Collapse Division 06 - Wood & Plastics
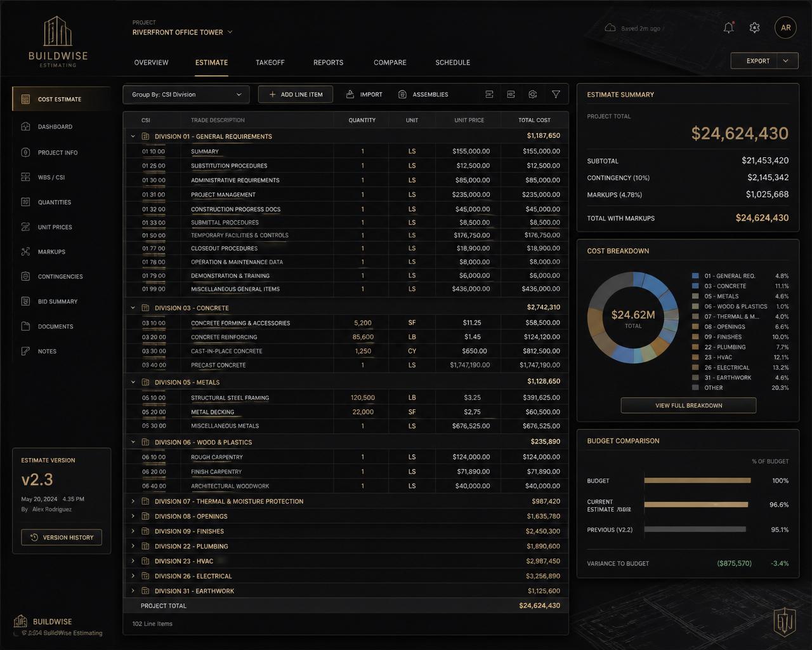 133,442
